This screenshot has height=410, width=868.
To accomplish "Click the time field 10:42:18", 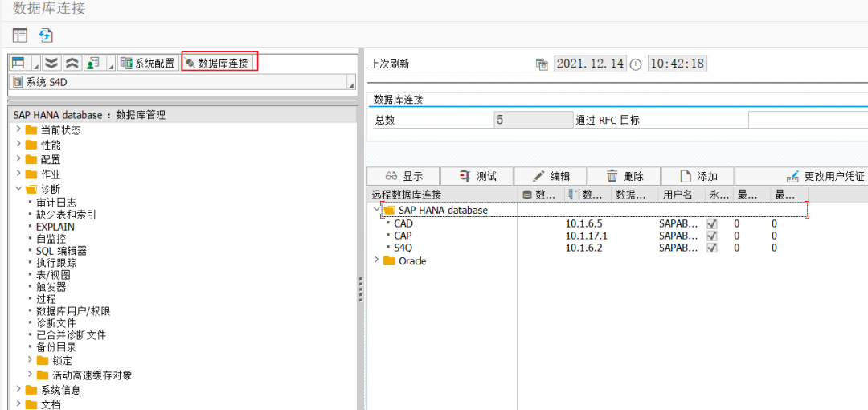I will [677, 64].
